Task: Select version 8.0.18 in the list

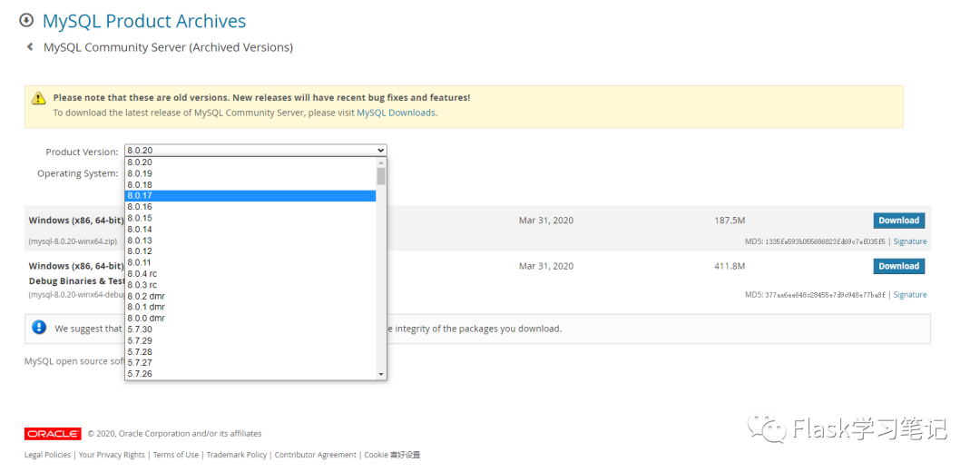Action: pyautogui.click(x=250, y=184)
